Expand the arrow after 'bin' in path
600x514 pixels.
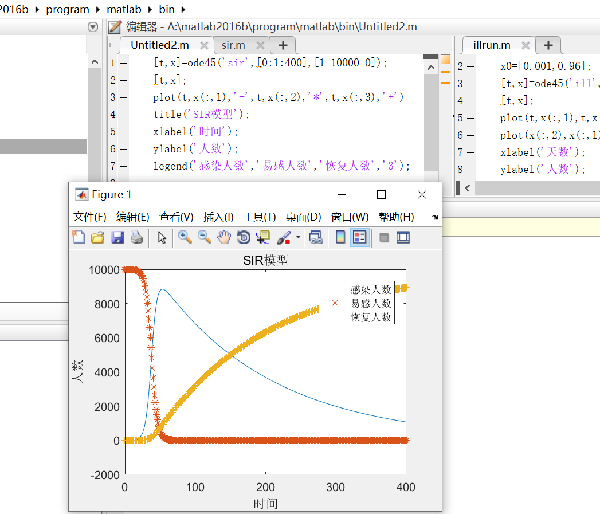[183, 10]
